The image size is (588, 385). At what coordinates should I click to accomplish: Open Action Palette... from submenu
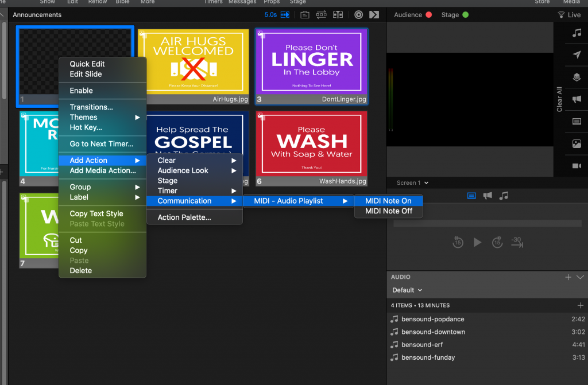point(195,217)
